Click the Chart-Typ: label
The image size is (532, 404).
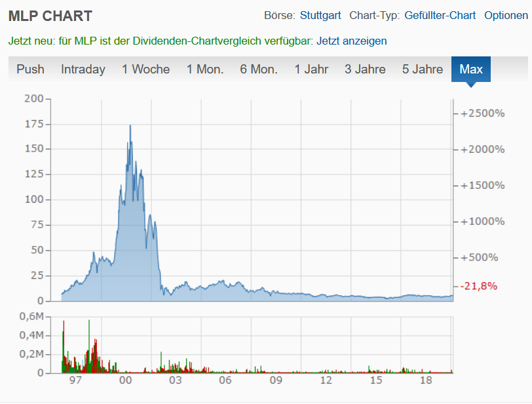tap(375, 16)
